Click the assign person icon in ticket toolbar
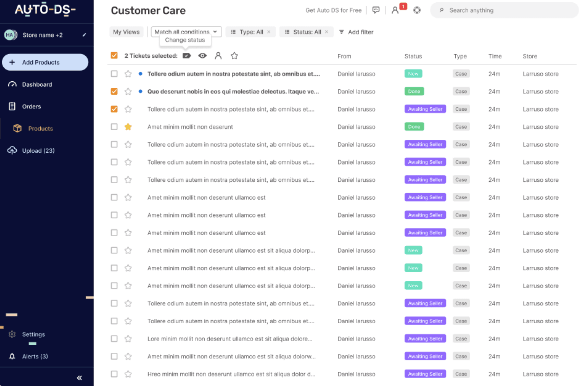 [x=218, y=56]
